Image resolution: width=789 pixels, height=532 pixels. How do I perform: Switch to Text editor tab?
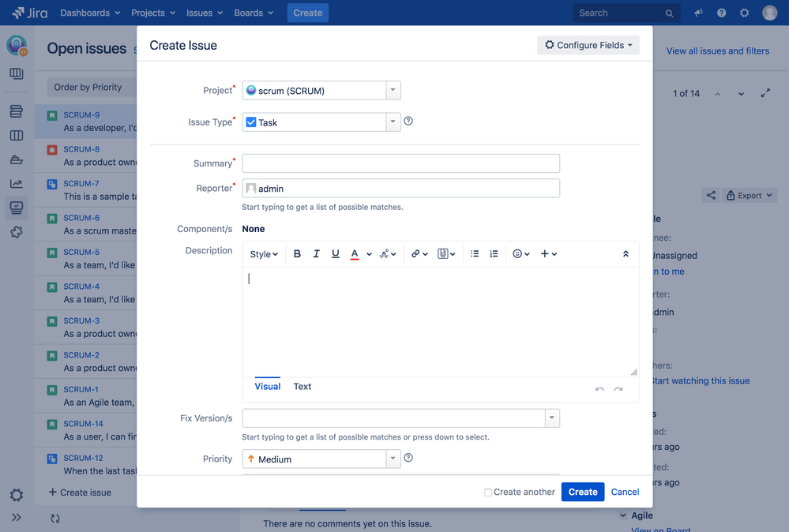pyautogui.click(x=302, y=386)
